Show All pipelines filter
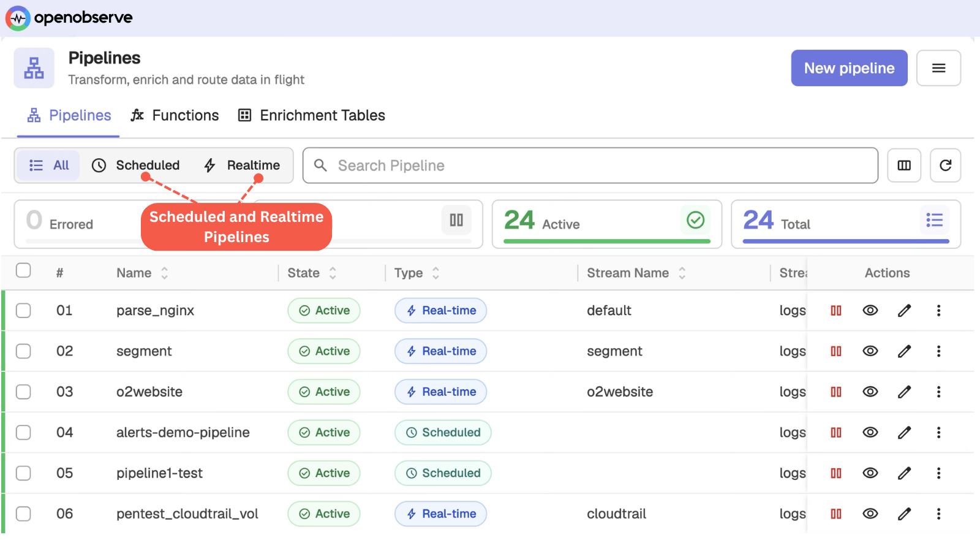 pyautogui.click(x=49, y=165)
